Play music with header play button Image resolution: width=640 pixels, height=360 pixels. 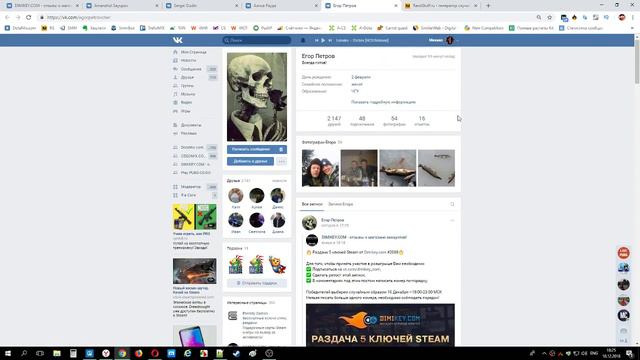pos(323,40)
